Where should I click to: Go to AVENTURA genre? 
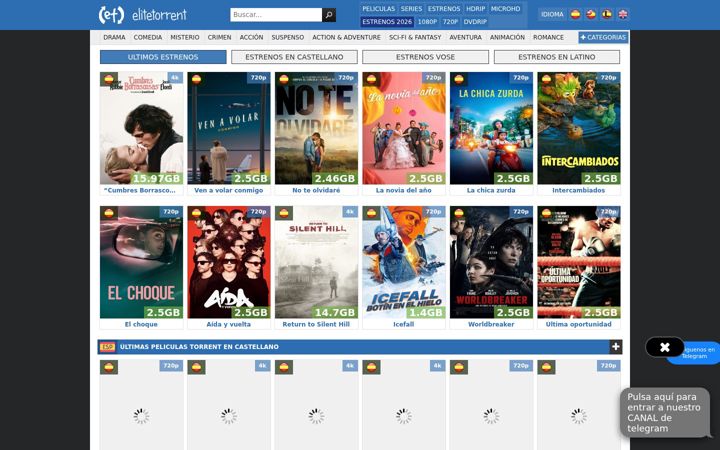point(466,37)
